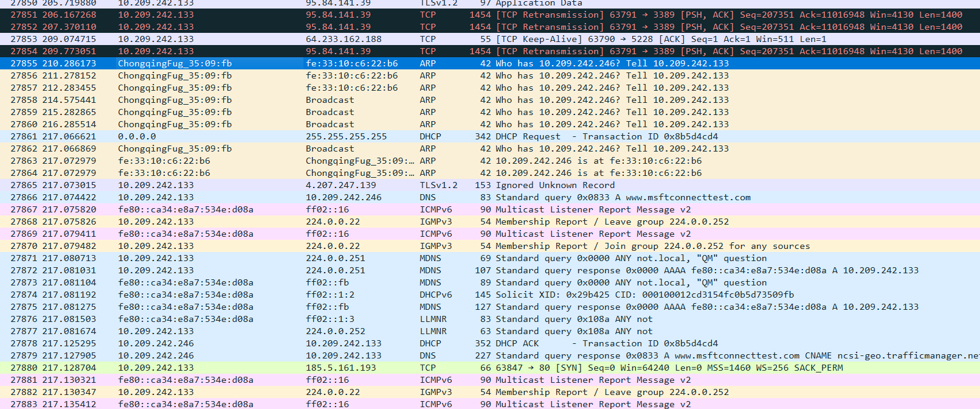Select packet 27855 ARP row

click(x=486, y=63)
